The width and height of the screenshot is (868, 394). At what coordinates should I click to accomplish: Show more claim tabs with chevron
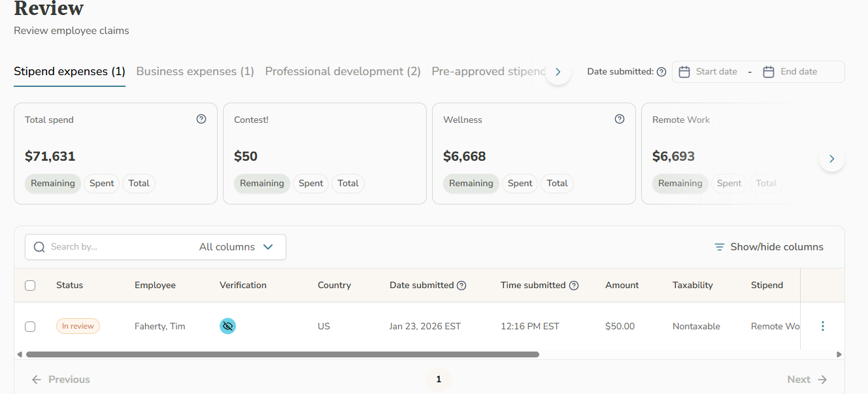(x=558, y=72)
